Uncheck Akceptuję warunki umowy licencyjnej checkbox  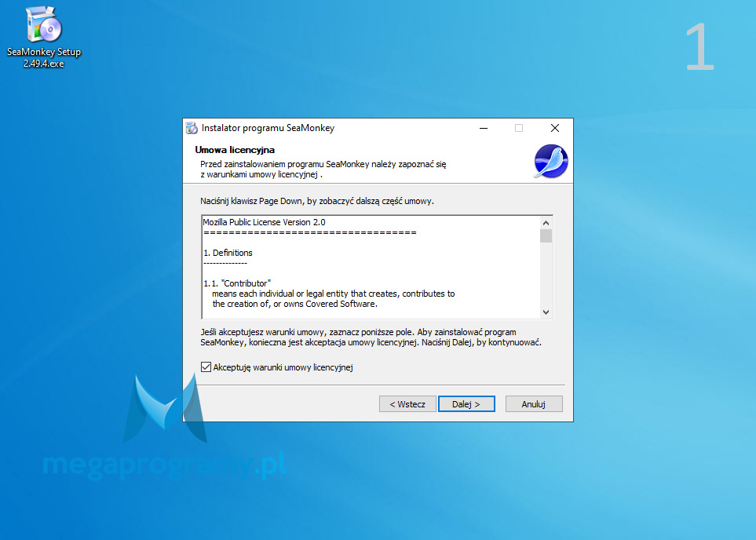[206, 367]
